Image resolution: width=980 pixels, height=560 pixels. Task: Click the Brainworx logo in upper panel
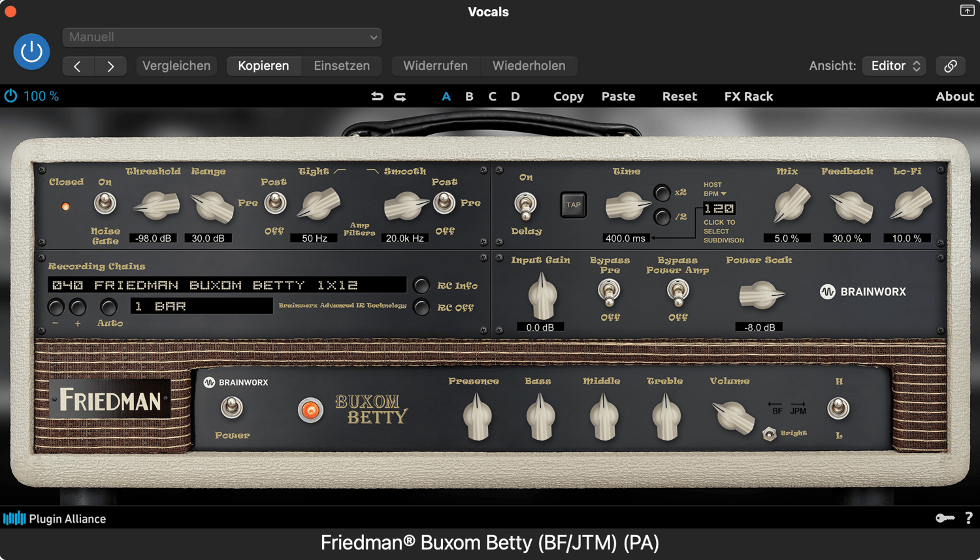[x=863, y=292]
